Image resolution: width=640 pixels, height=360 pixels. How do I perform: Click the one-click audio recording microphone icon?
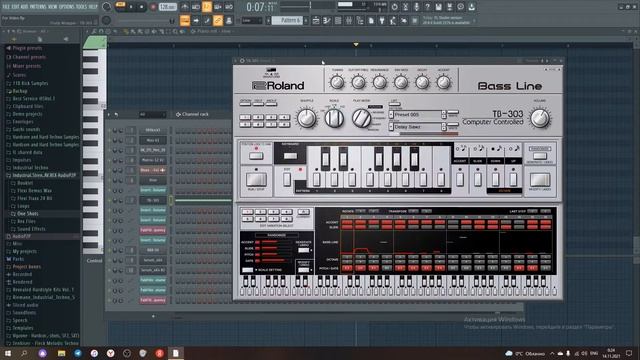pos(416,7)
